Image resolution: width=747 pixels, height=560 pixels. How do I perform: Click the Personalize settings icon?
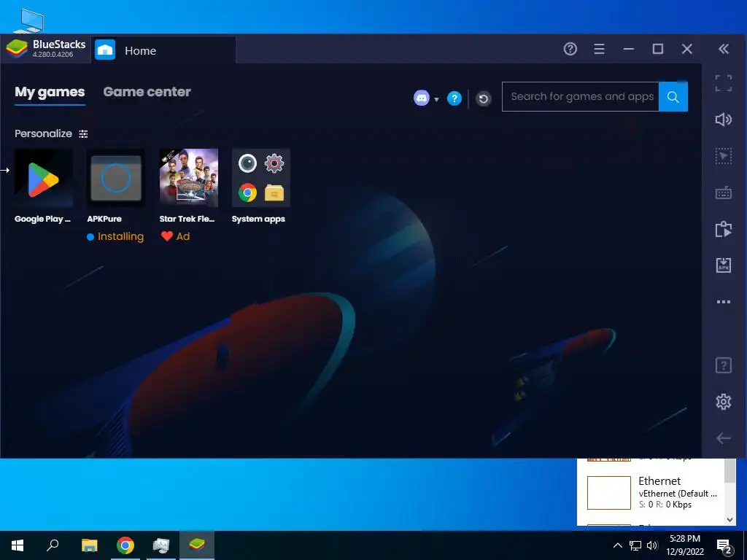click(x=83, y=134)
